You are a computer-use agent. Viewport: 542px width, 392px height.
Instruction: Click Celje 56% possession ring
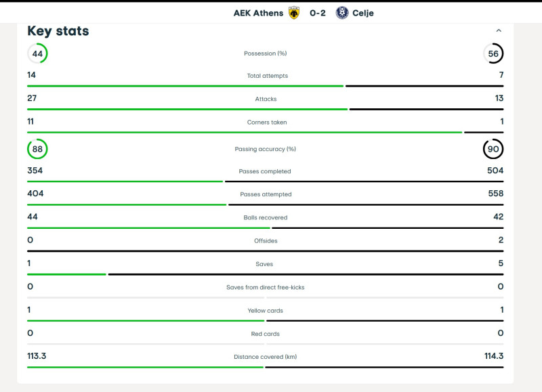point(493,53)
